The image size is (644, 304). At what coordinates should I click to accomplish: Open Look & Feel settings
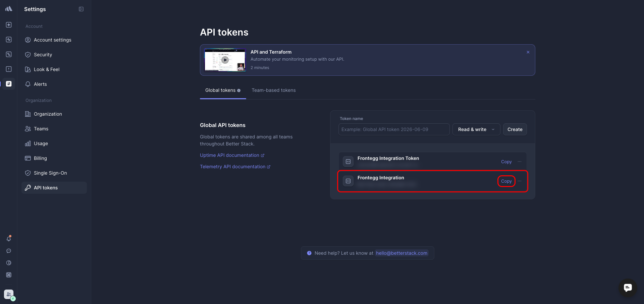54,69
